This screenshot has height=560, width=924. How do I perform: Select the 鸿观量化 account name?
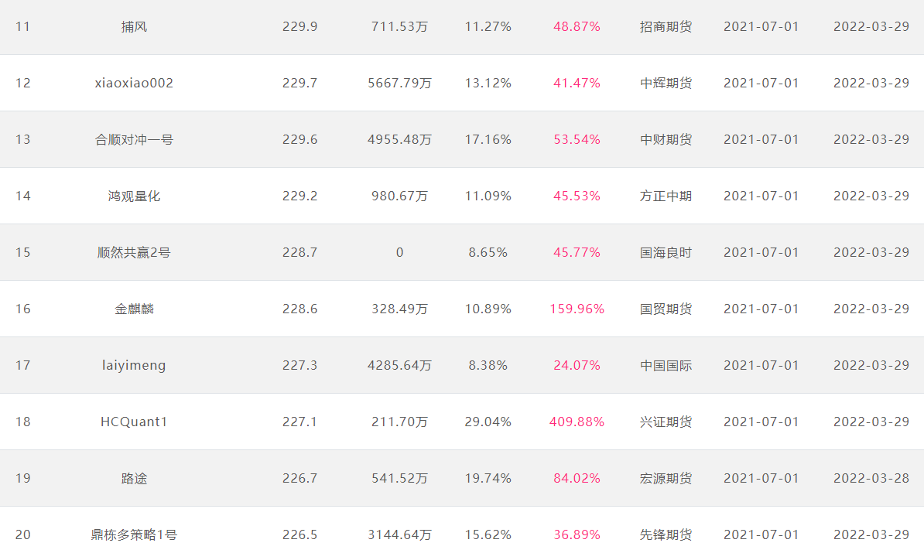(134, 196)
